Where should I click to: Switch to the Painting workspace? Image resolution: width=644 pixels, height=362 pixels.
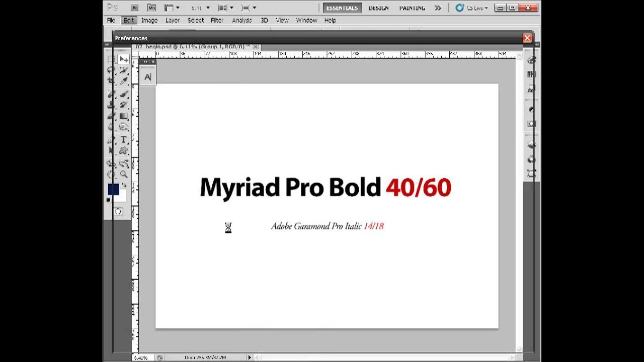[412, 8]
